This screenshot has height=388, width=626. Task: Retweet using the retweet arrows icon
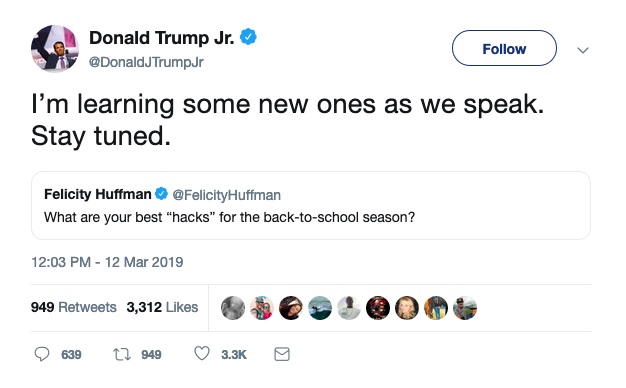(122, 354)
